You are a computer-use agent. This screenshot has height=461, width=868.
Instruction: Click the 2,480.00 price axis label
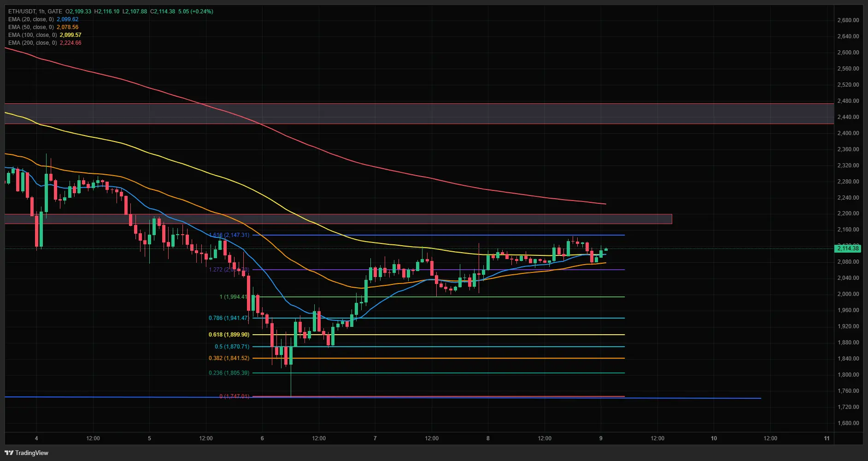(x=848, y=101)
